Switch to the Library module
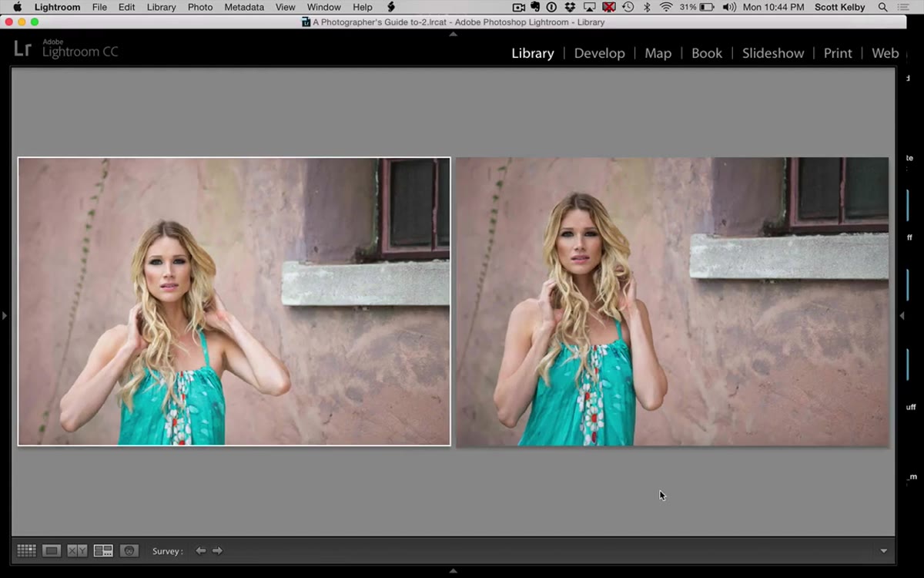Screen dimensions: 924x578 point(533,53)
